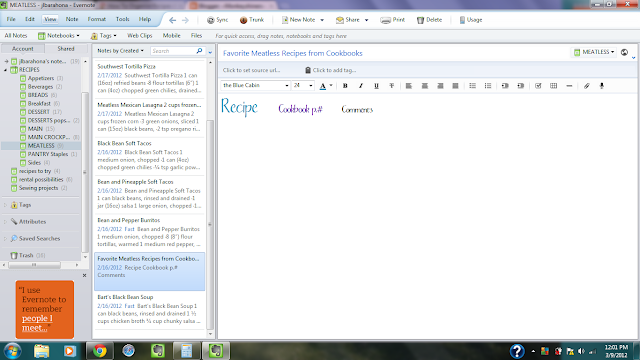Open the File menu
This screenshot has width=640, height=360.
point(11,19)
